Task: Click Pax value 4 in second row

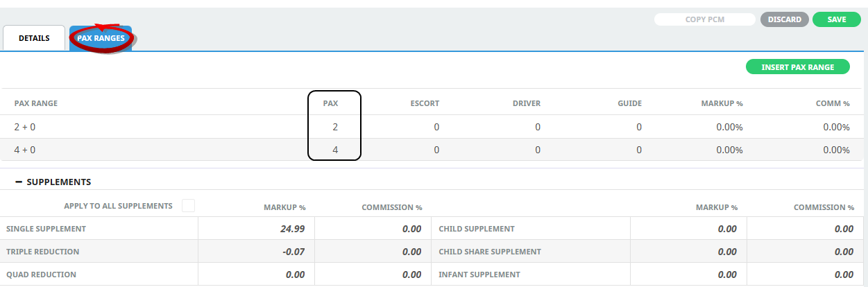Action: (335, 150)
